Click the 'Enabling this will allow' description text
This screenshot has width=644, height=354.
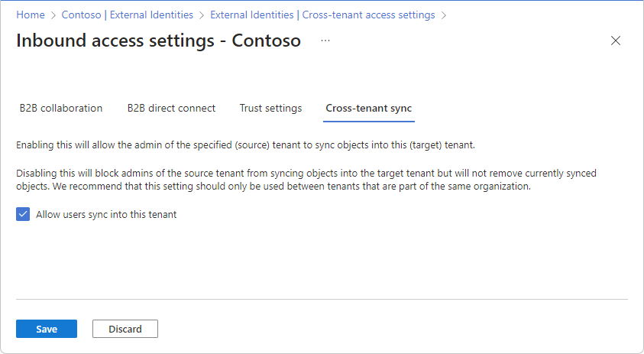tap(246, 145)
